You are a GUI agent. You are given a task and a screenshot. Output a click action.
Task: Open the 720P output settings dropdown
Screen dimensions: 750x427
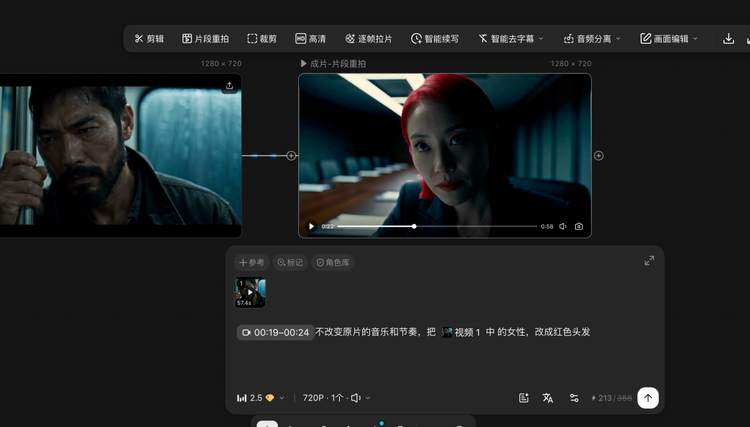pos(336,398)
